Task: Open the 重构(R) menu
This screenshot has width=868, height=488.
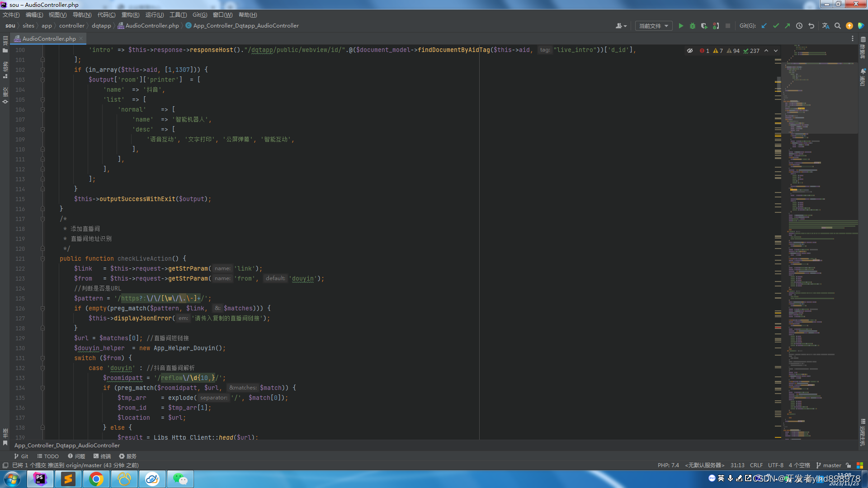Action: click(x=130, y=15)
